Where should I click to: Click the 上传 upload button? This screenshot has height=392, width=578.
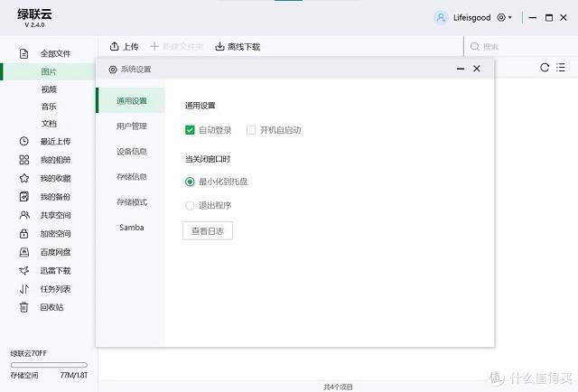(125, 46)
